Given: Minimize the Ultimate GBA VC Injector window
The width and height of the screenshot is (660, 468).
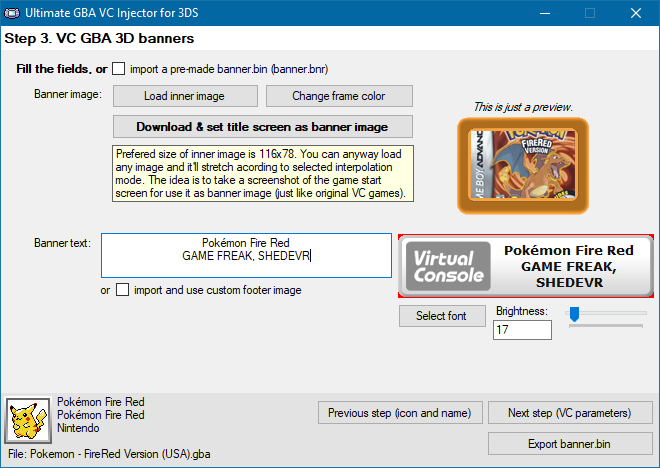Looking at the screenshot, I should (545, 13).
